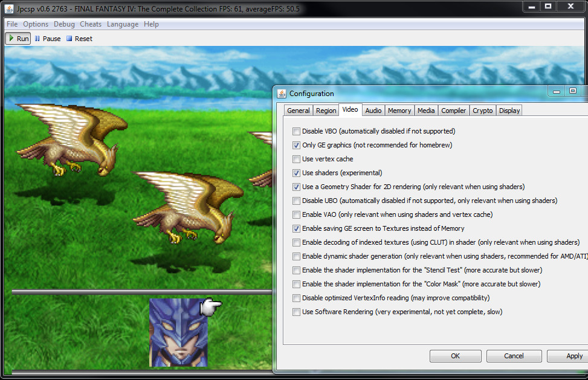The height and width of the screenshot is (380, 588).
Task: Open the Debug menu
Action: [64, 24]
